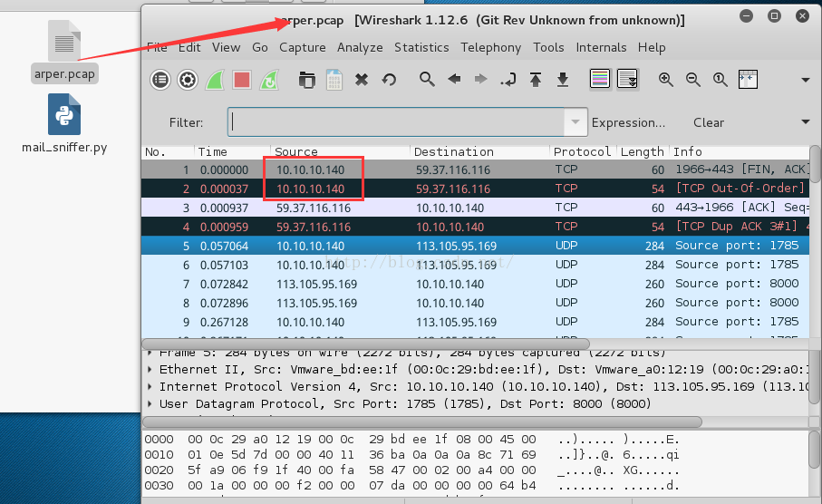
Task: Sort by the Length column header
Action: click(x=643, y=152)
